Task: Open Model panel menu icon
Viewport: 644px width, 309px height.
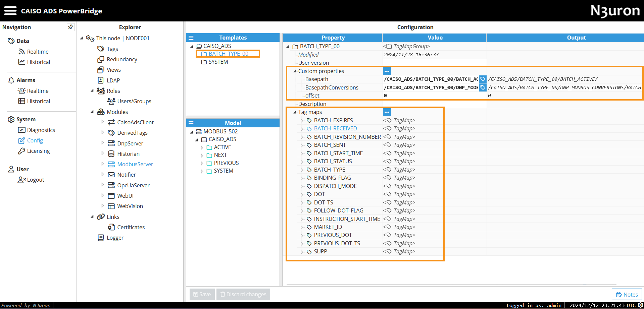Action: (191, 123)
